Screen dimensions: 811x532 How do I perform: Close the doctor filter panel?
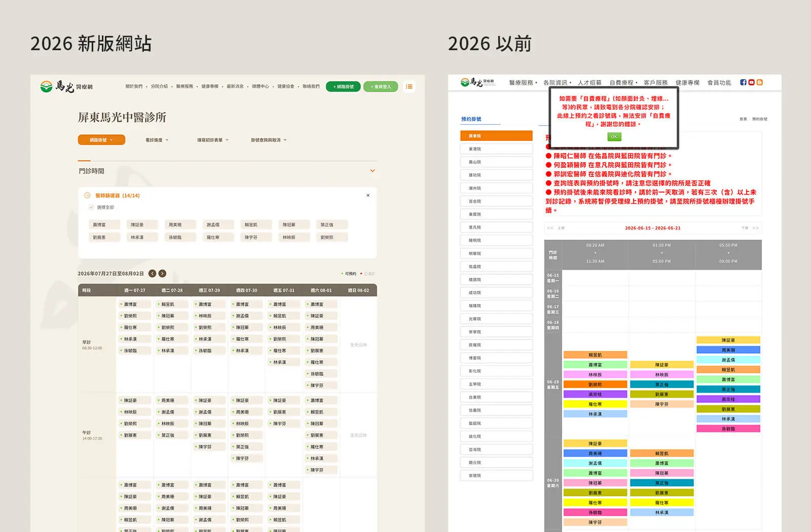(368, 195)
